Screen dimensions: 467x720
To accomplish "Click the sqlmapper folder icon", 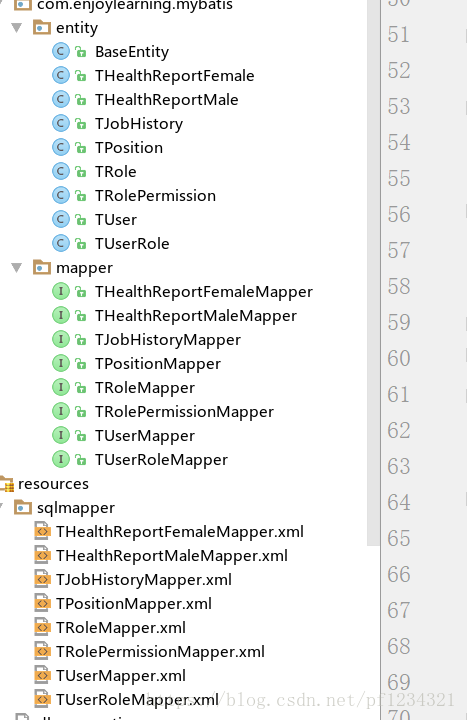I will (x=23, y=508).
